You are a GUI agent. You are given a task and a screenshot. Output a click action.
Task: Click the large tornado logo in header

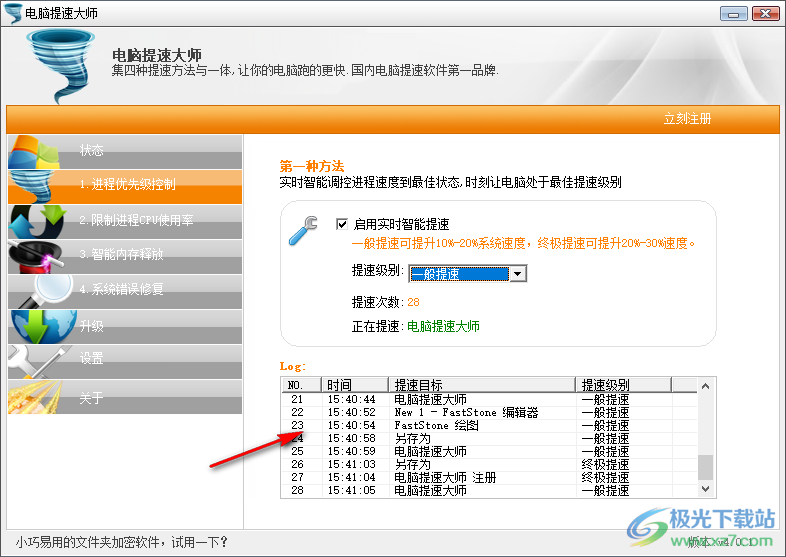pyautogui.click(x=61, y=66)
